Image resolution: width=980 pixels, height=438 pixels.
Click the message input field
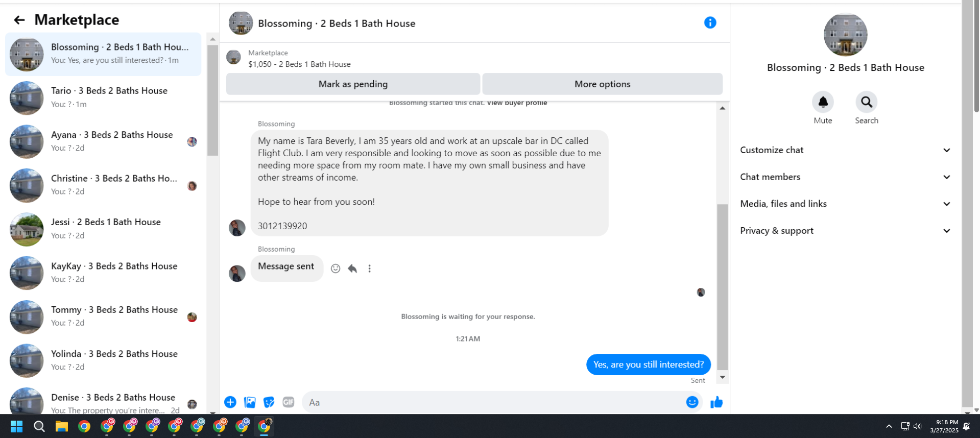point(493,402)
